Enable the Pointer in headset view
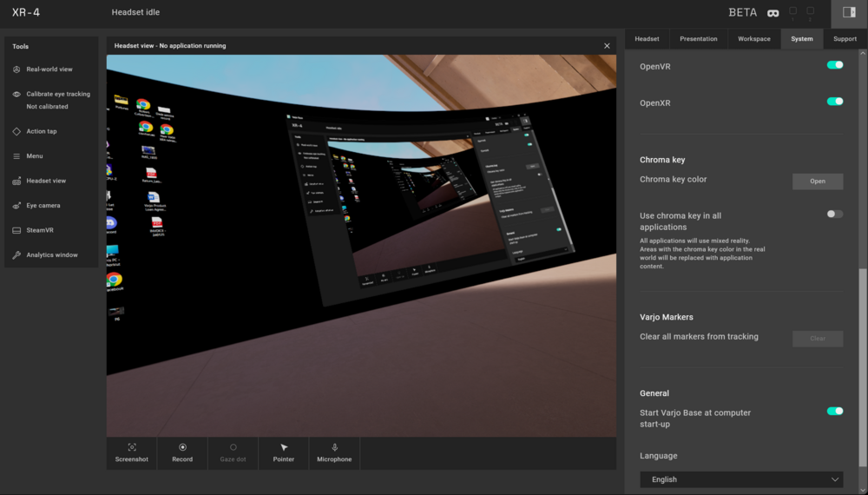Image resolution: width=868 pixels, height=495 pixels. pyautogui.click(x=284, y=452)
